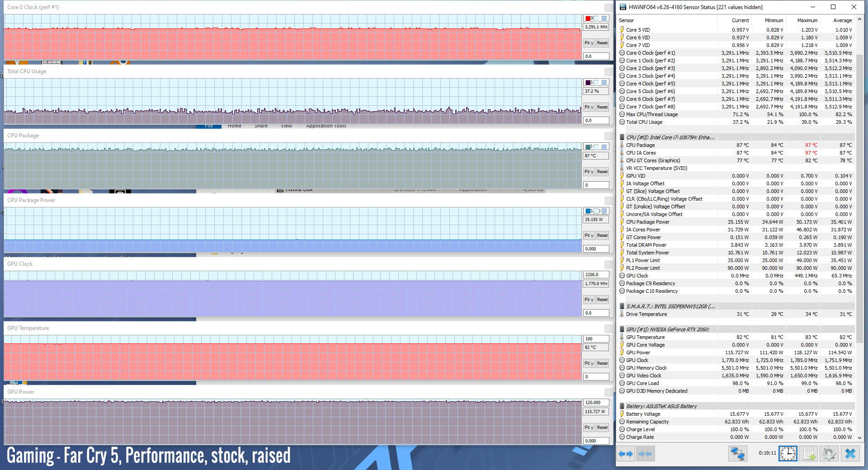Click the 0.000 minimum field in CPU Package Power graph
The image size is (868, 470).
tap(596, 249)
